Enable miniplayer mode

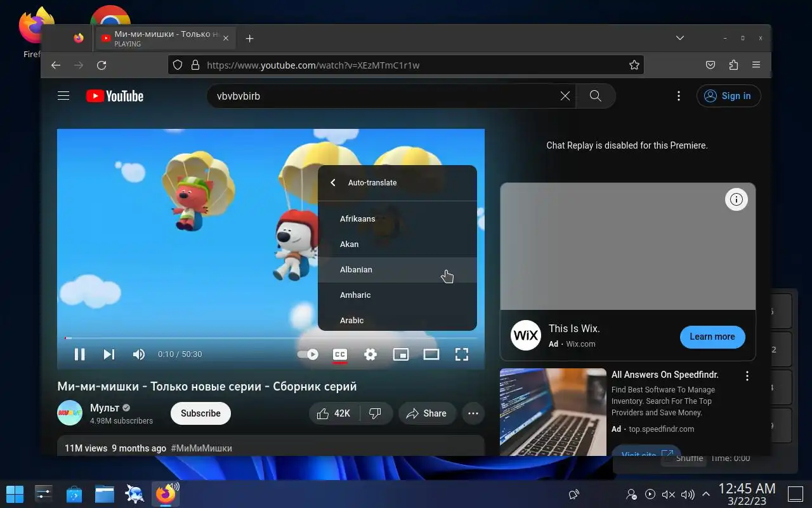[401, 354]
